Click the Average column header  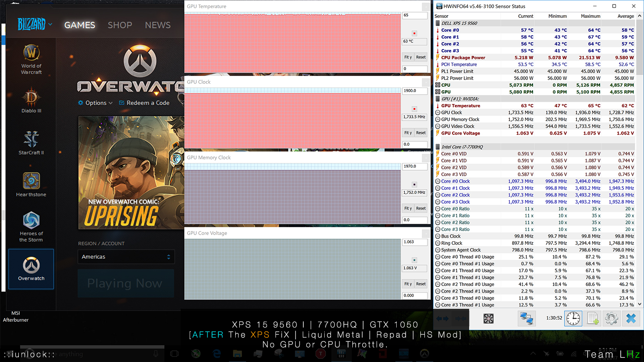tap(619, 16)
